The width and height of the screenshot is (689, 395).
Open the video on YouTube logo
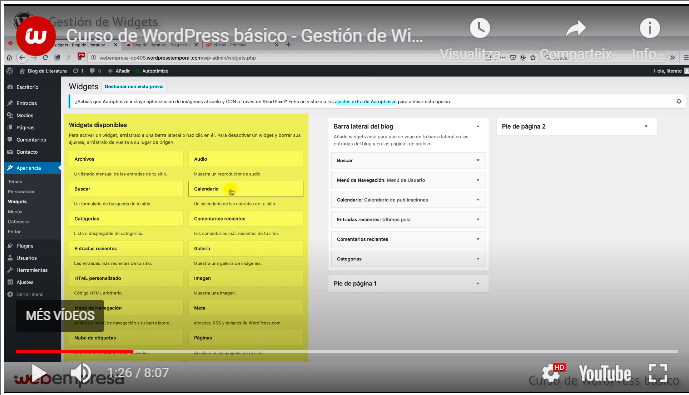pyautogui.click(x=605, y=374)
